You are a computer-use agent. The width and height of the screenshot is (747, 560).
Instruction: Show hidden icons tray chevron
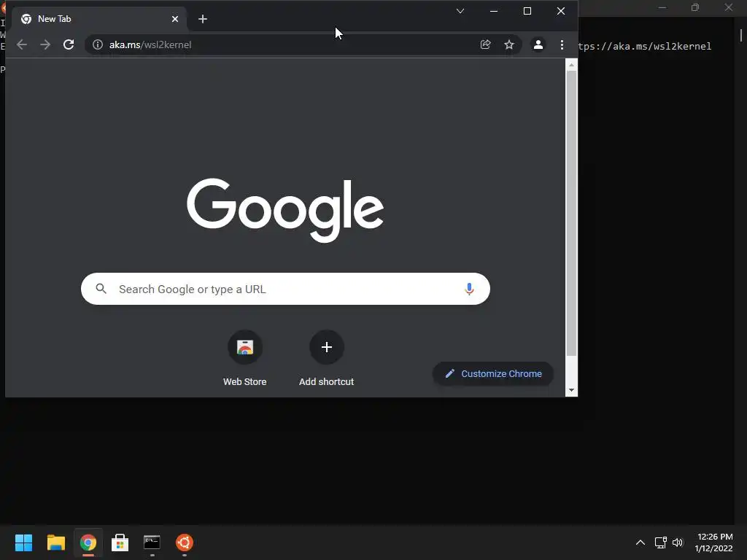[640, 542]
